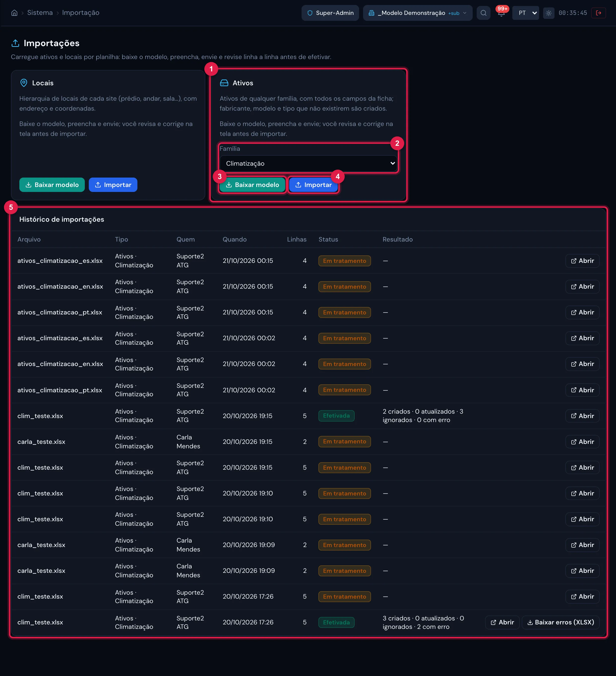Click the home icon in the breadcrumb
Screen dimensions: 616x676
click(14, 13)
